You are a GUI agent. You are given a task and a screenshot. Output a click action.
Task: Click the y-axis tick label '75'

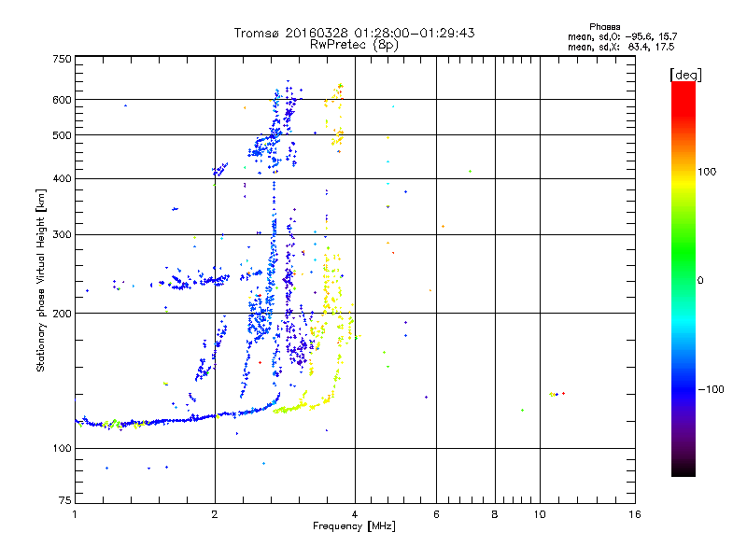point(65,500)
